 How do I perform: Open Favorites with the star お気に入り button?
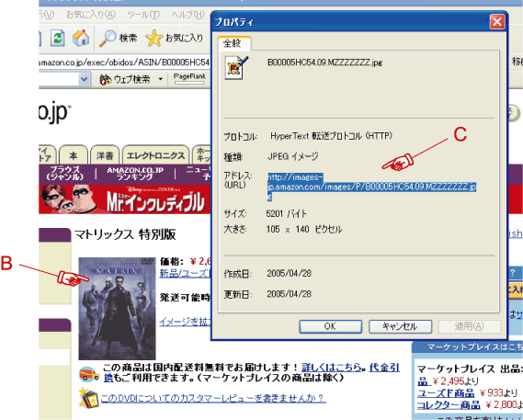tap(175, 38)
